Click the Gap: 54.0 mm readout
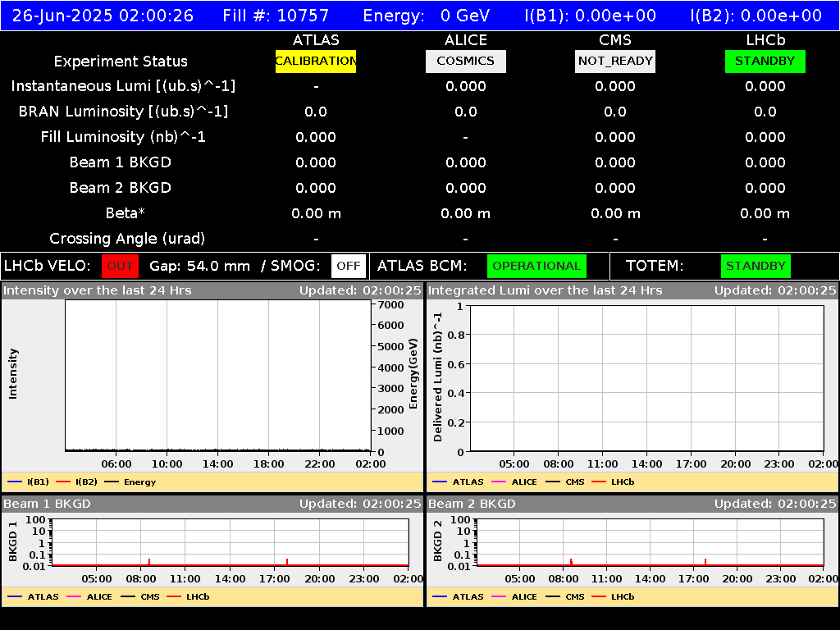 point(199,267)
